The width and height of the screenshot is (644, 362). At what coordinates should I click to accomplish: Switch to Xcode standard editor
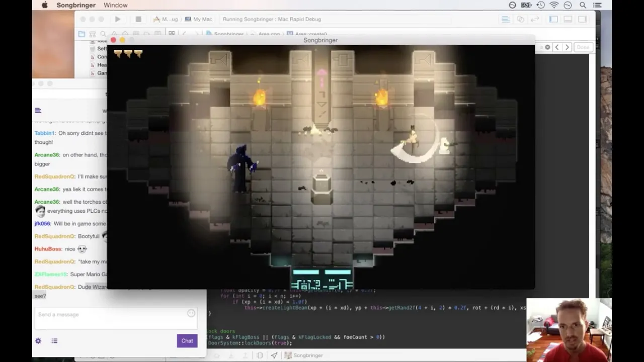506,19
